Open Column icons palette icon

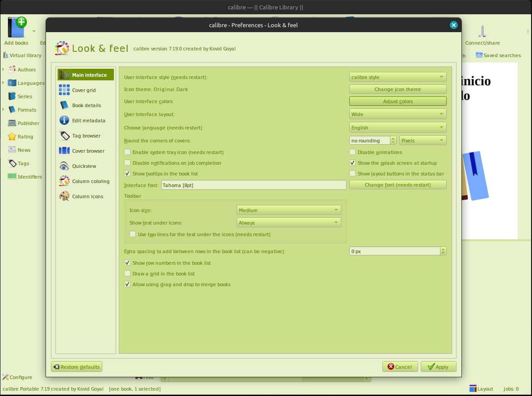tap(64, 196)
